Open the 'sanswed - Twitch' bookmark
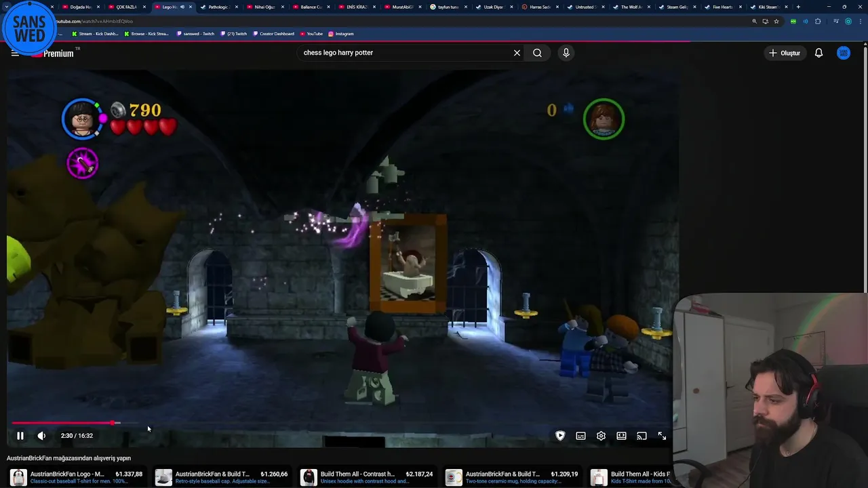Viewport: 868px width, 488px height. coord(195,33)
